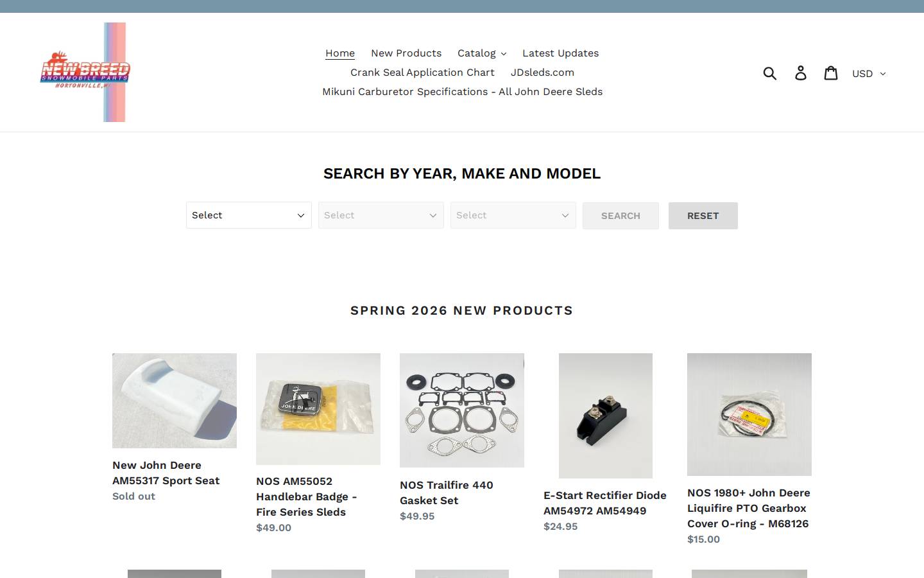Open the Handlebar Badge product image
The width and height of the screenshot is (924, 578).
point(318,408)
